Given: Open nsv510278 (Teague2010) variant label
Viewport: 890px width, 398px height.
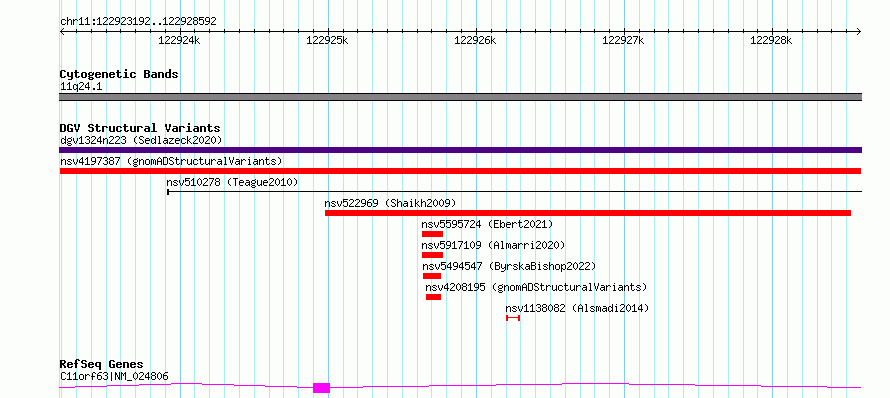Looking at the screenshot, I should 232,182.
